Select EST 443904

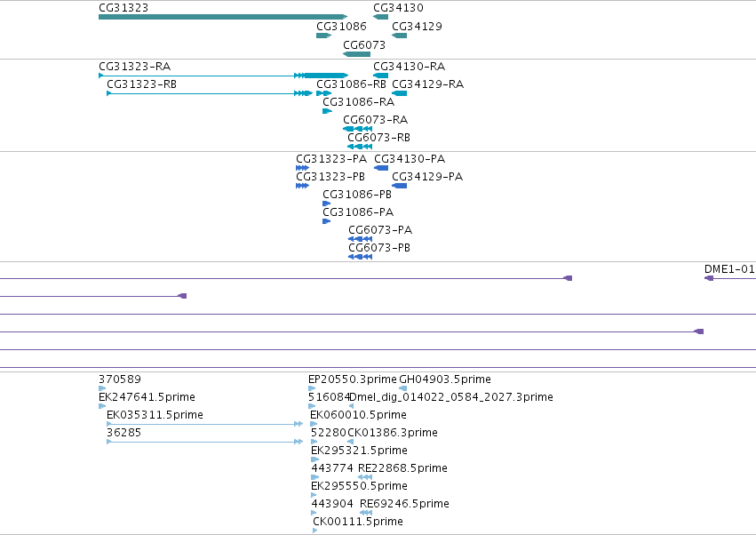coord(314,514)
